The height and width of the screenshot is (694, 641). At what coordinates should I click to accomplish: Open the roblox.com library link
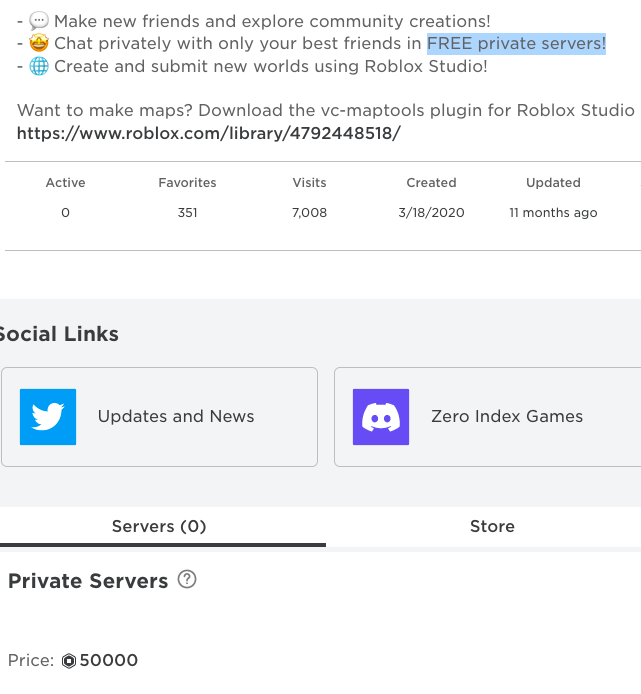209,133
